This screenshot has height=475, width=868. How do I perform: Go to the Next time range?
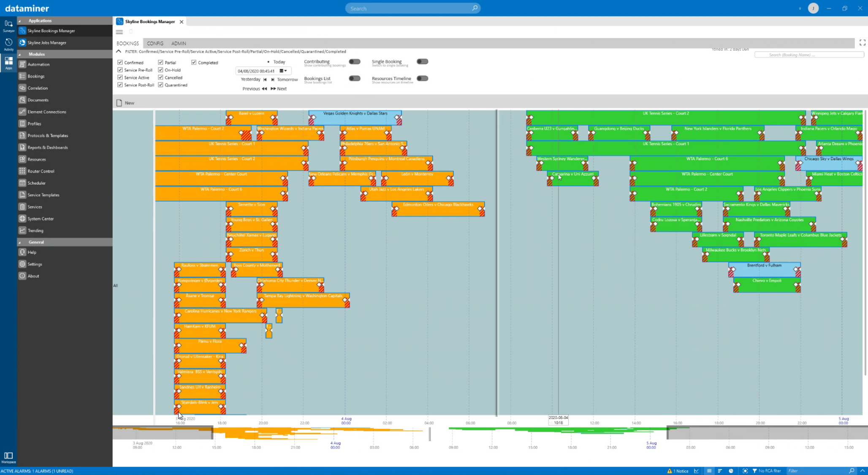click(x=279, y=89)
